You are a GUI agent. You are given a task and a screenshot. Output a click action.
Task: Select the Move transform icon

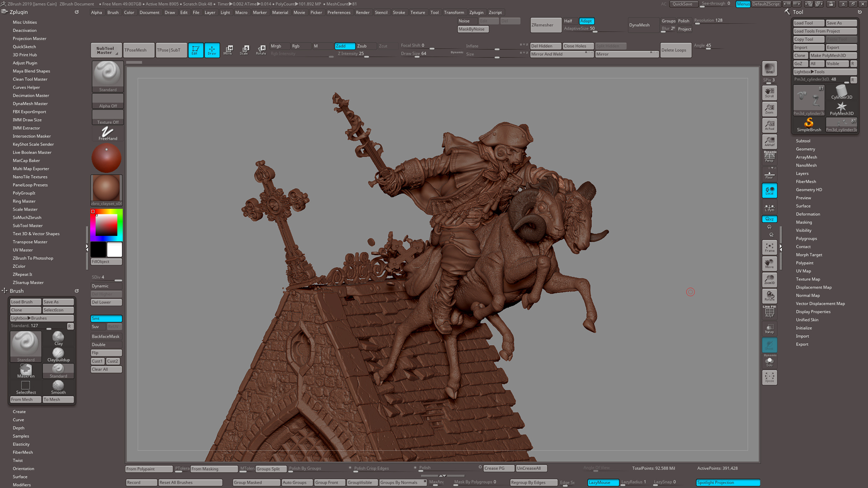click(x=228, y=50)
